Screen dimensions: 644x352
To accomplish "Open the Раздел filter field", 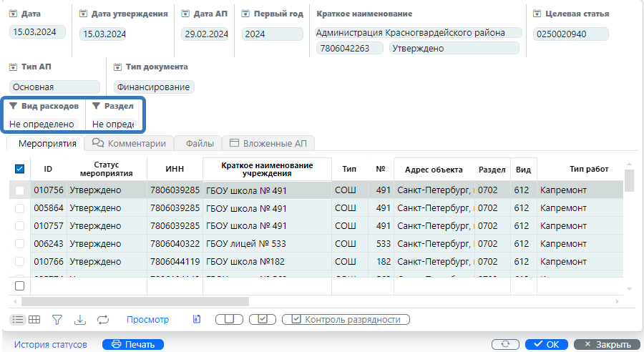I will click(x=113, y=124).
